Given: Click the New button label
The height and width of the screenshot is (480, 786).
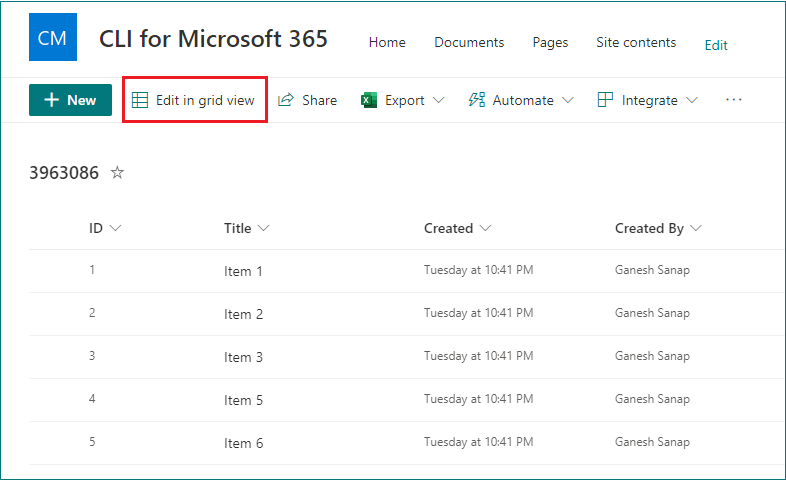Looking at the screenshot, I should [x=81, y=100].
